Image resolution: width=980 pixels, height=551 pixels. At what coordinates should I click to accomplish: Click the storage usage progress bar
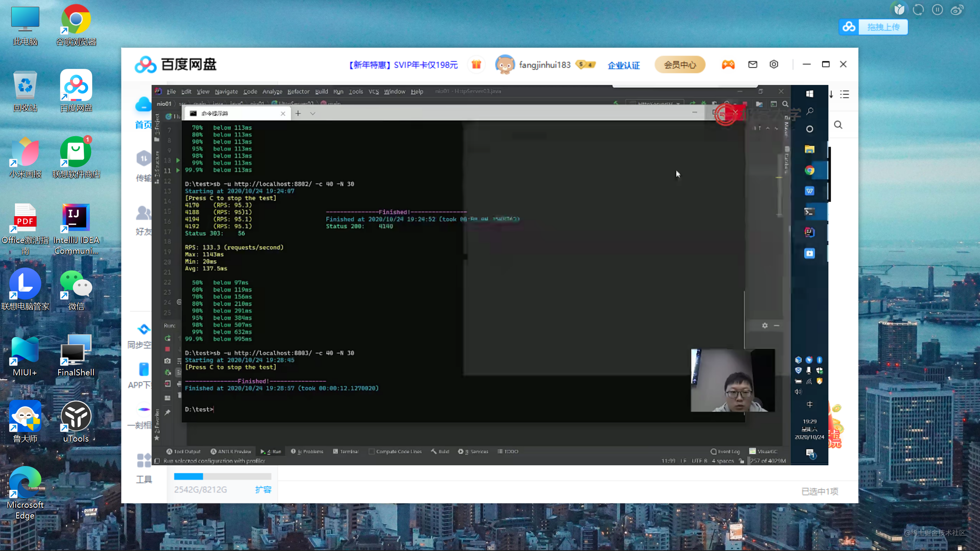[x=222, y=476]
